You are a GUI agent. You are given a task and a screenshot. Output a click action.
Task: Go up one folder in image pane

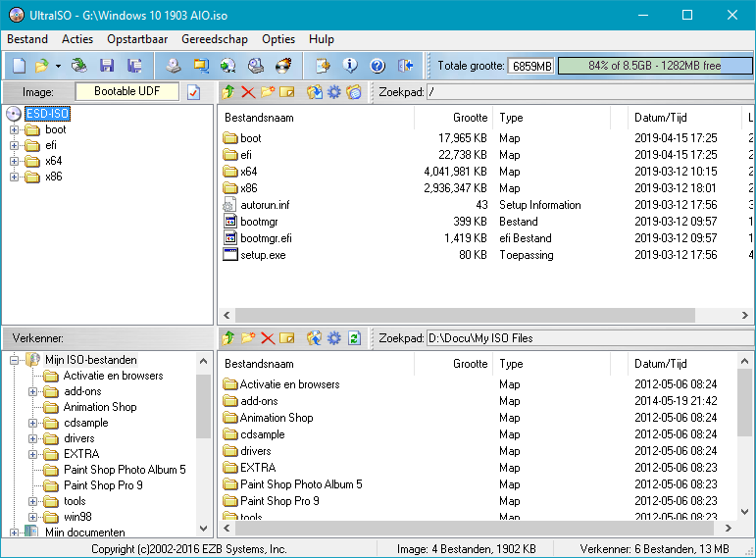click(228, 92)
